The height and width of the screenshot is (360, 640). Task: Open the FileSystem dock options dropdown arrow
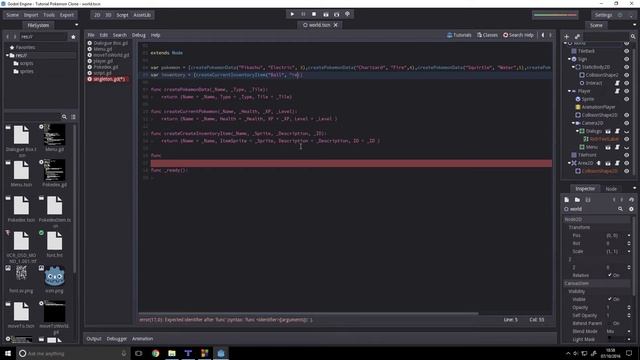coord(76,25)
